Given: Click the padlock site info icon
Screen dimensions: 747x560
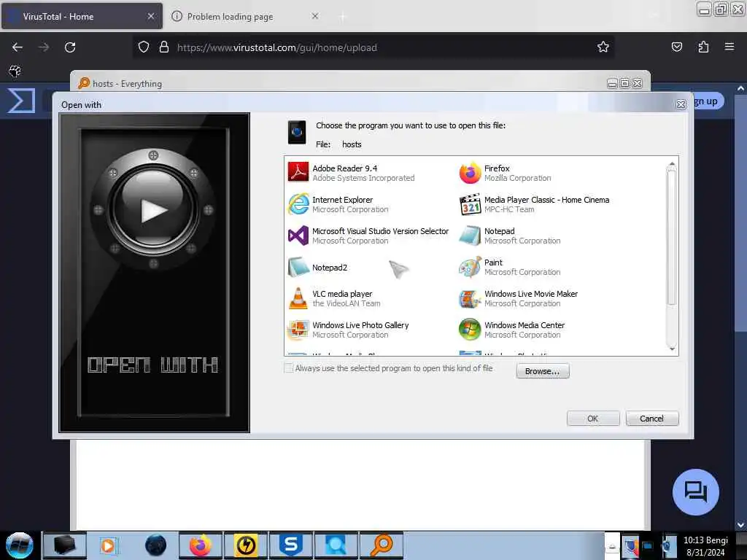Looking at the screenshot, I should [x=164, y=47].
